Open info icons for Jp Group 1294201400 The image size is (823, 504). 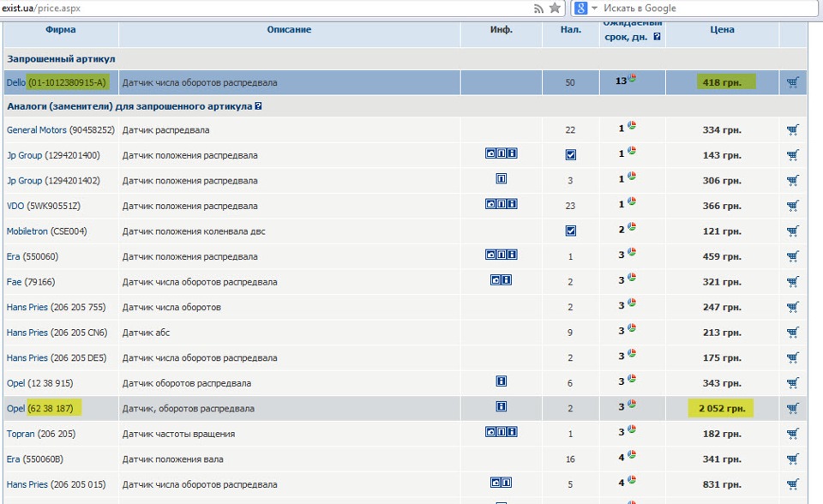click(502, 153)
